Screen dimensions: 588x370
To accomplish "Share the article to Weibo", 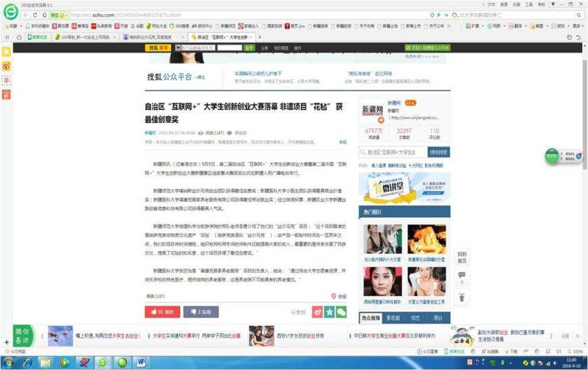I will pos(317,312).
